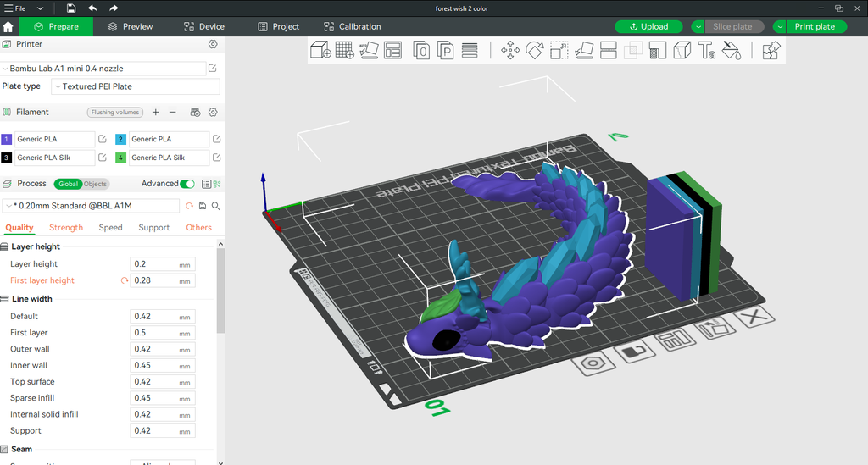
Task: Click the Print plate button
Action: (x=814, y=26)
